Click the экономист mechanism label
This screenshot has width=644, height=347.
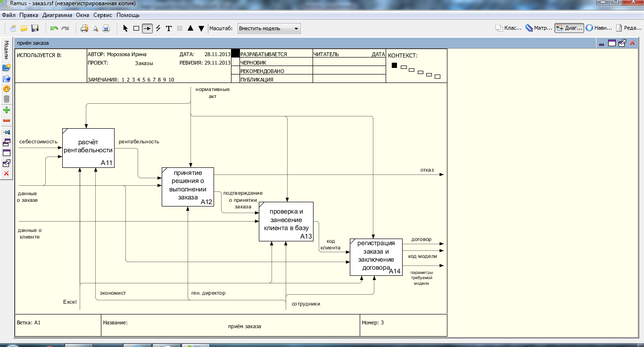[113, 293]
